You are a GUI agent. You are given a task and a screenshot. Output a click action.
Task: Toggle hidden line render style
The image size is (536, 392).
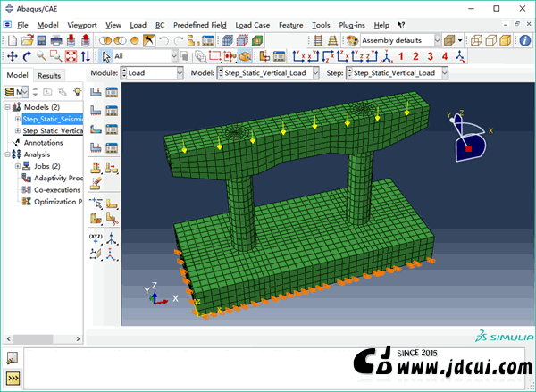point(490,41)
